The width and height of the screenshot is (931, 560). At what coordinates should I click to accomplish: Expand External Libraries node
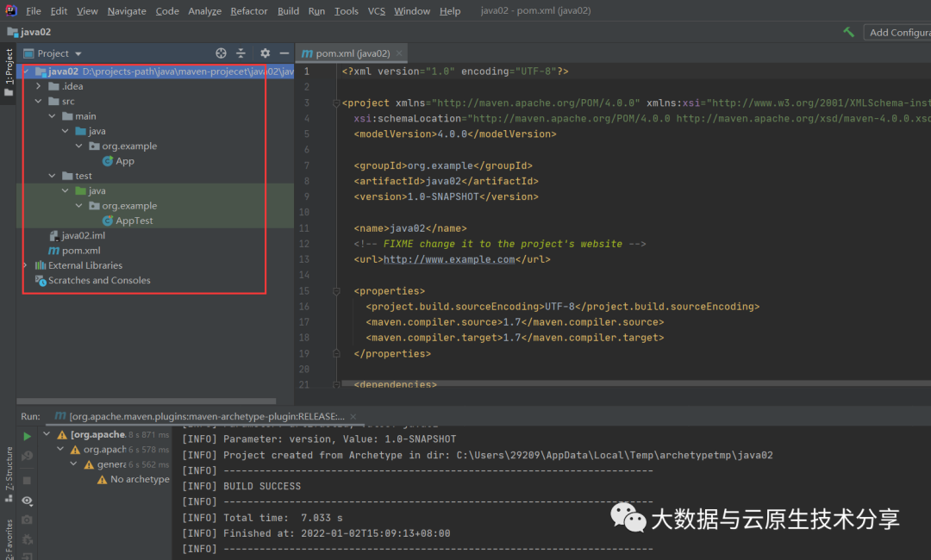point(25,265)
